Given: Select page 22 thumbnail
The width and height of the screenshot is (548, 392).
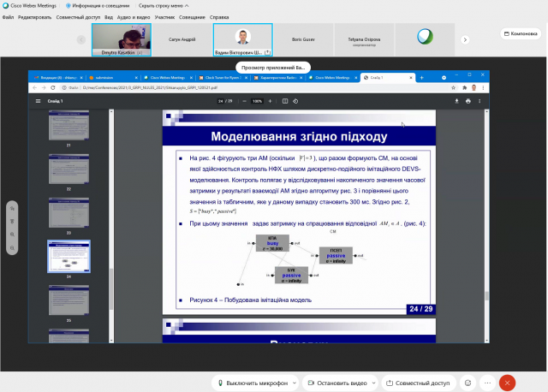Looking at the screenshot, I should pos(68,169).
